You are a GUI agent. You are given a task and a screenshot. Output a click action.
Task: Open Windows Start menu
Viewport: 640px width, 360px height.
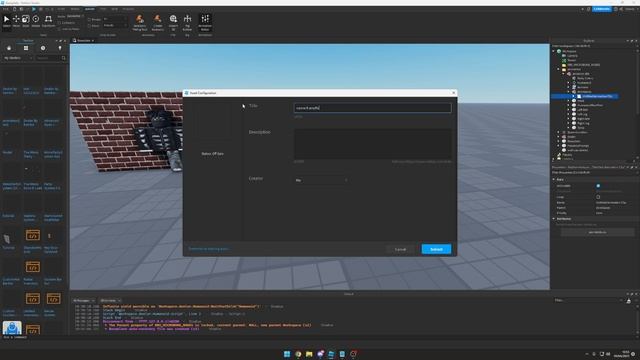coord(287,354)
